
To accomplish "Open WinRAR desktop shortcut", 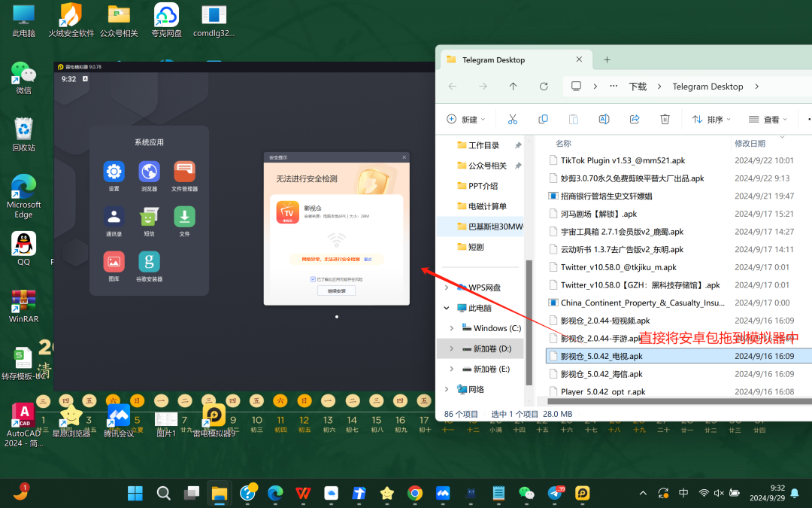I will click(x=23, y=306).
